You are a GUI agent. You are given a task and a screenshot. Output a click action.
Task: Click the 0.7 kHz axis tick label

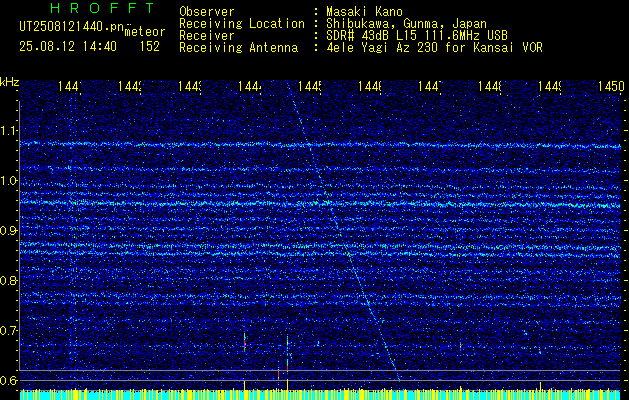[x=8, y=331]
